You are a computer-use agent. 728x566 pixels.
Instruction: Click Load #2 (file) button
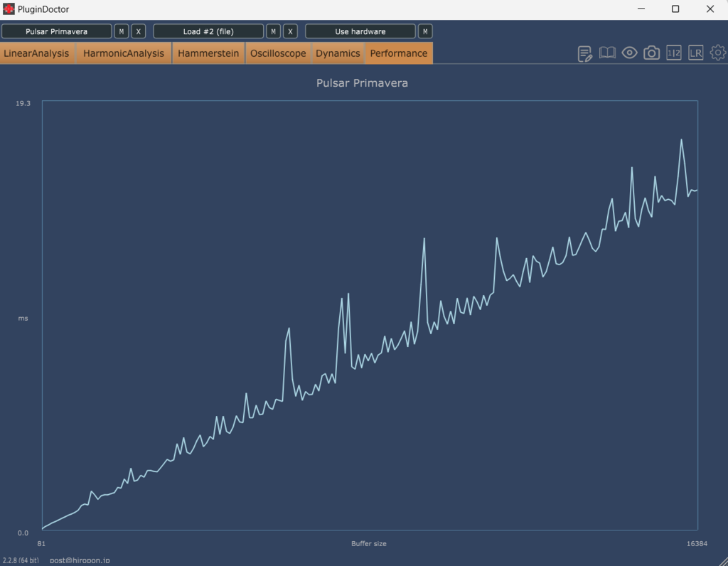tap(208, 31)
